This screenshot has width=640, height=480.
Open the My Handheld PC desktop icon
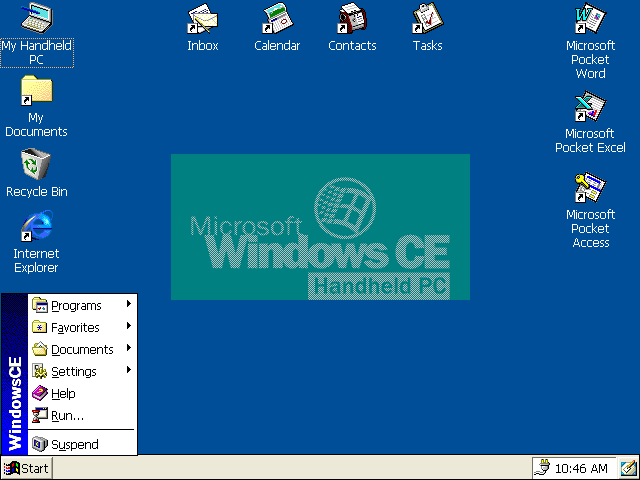(x=37, y=18)
